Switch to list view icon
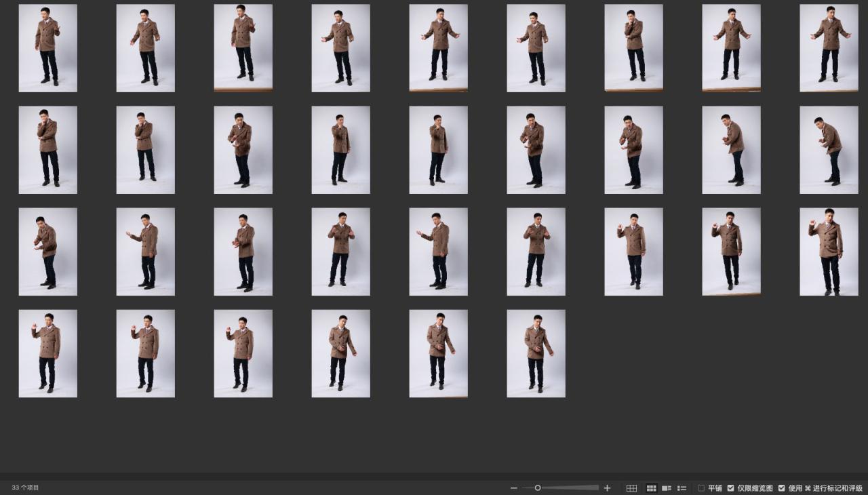The width and height of the screenshot is (868, 495). pos(682,488)
